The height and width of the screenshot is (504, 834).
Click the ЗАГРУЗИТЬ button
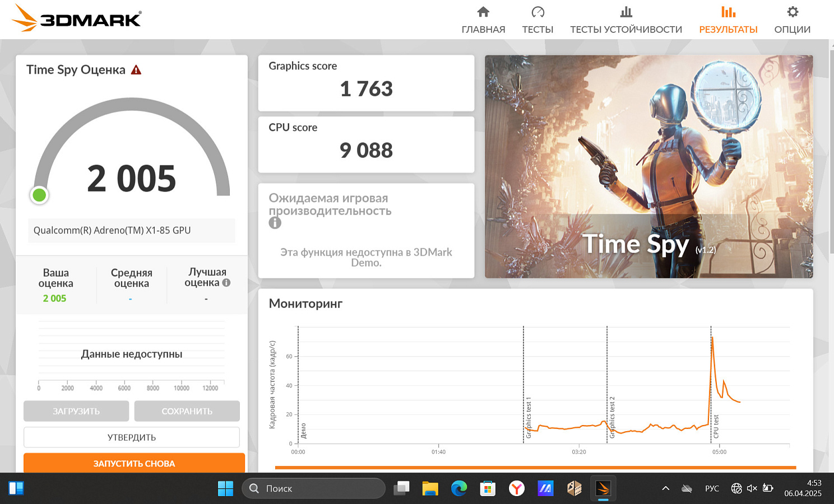click(x=76, y=411)
